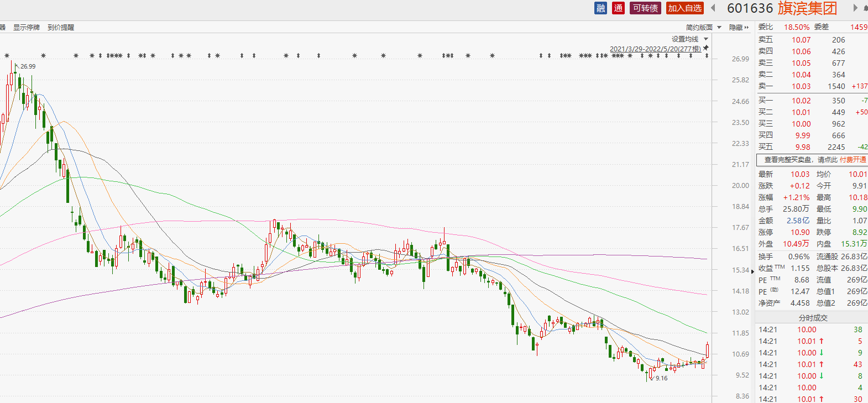Click the 卖一 ask price 10.03
This screenshot has width=868, height=403.
(x=801, y=87)
